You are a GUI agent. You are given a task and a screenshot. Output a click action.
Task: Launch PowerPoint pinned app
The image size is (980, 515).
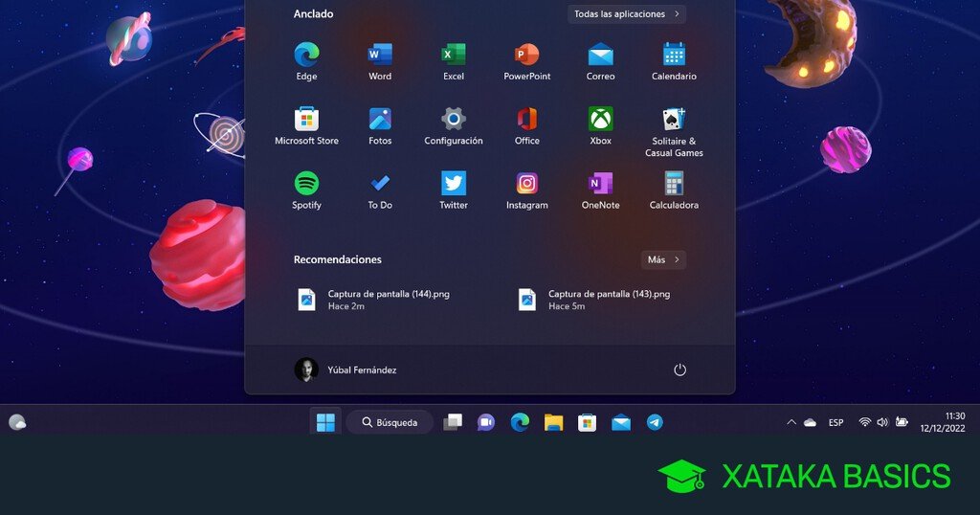click(527, 62)
